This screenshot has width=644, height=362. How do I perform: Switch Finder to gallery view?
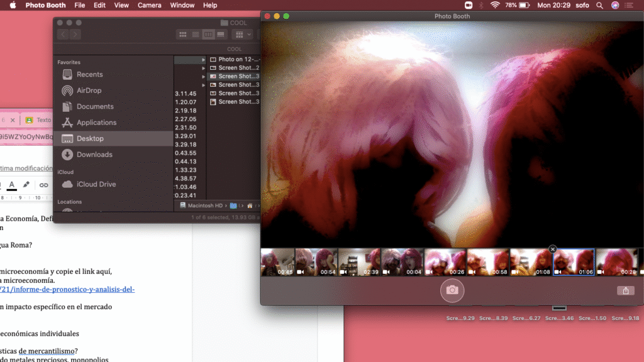tap(220, 35)
